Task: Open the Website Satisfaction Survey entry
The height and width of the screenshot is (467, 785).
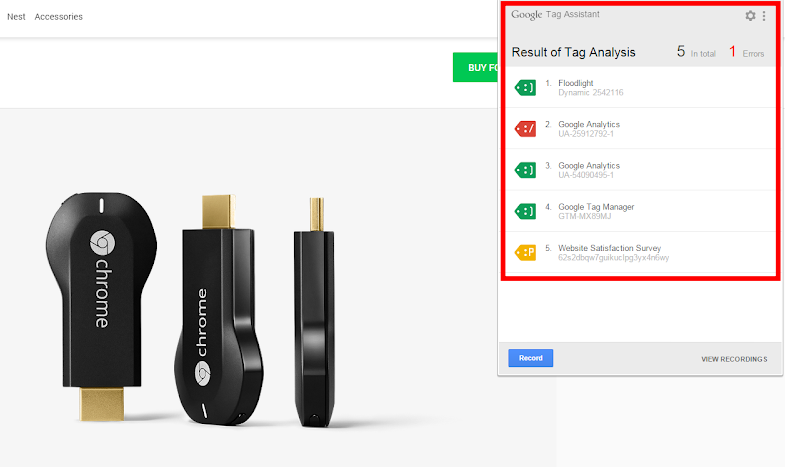Action: pos(613,252)
